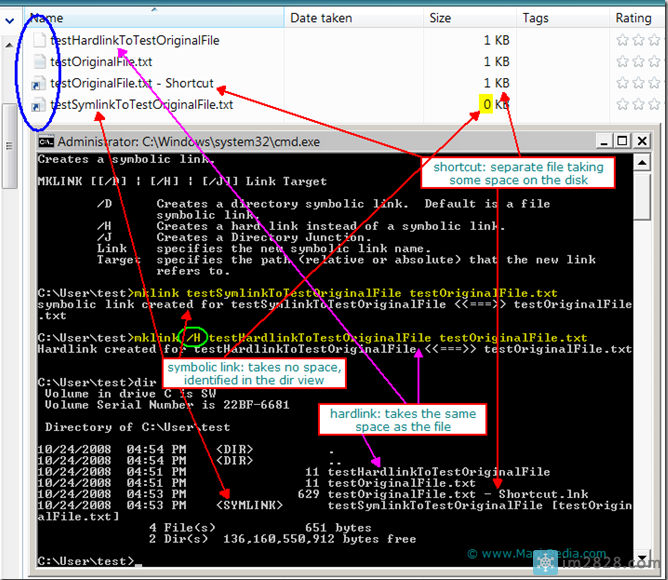Click the cmd.exe title bar system icon
The height and width of the screenshot is (580, 668).
click(46, 142)
